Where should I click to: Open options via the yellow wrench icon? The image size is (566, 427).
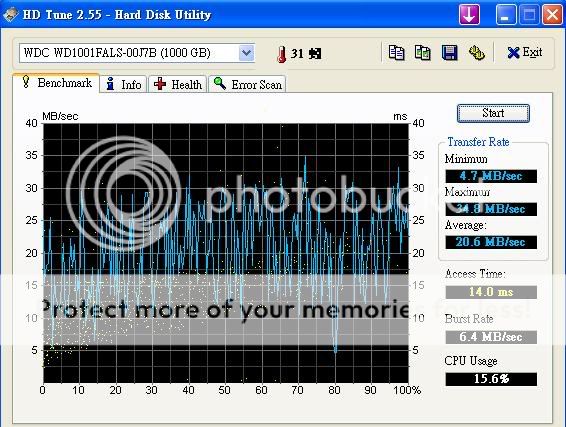476,53
